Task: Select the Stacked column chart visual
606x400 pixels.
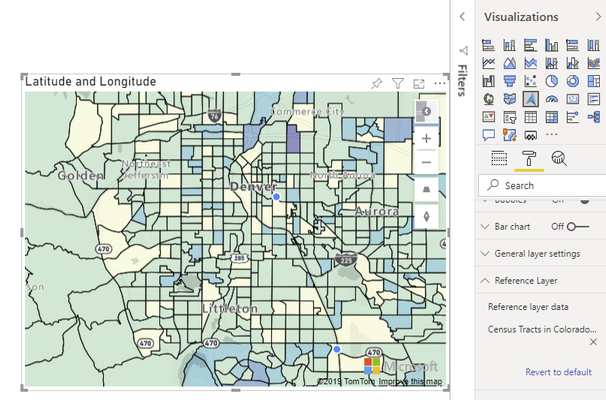Action: [509, 45]
